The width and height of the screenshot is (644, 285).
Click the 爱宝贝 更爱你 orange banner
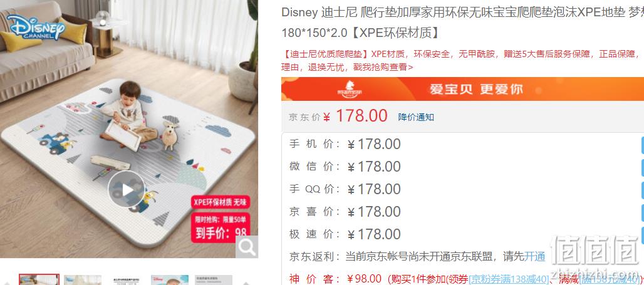coord(462,89)
